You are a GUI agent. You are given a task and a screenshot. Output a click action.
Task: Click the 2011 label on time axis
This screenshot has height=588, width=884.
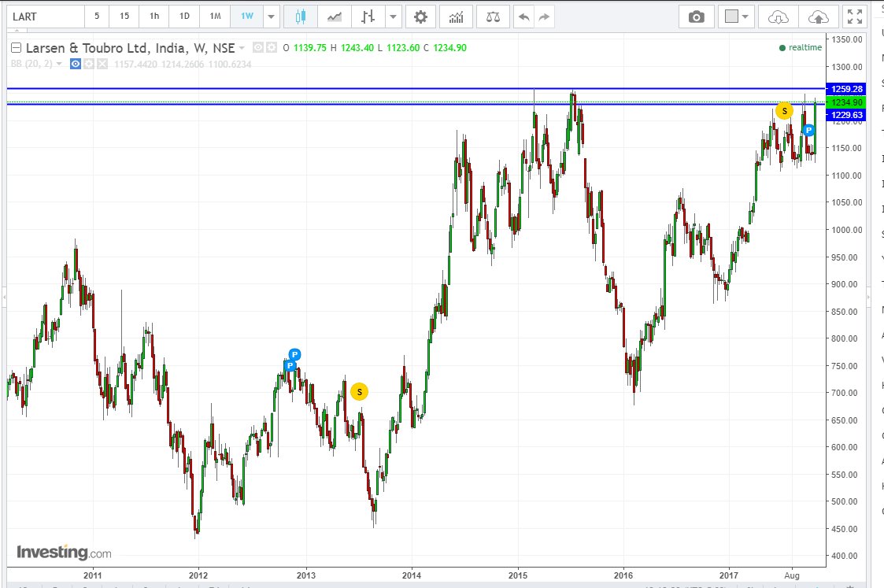92,575
